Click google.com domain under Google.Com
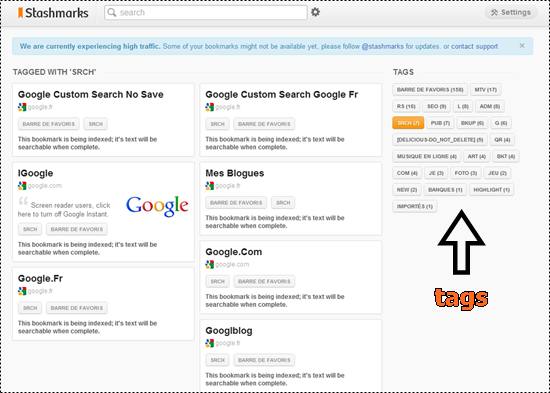Viewport: 550px width, 393px height. pos(233,264)
